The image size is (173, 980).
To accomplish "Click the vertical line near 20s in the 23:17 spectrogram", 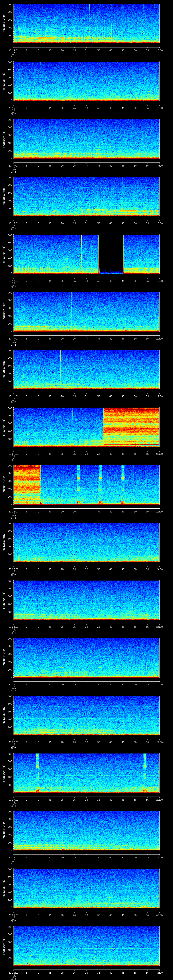I will [62, 190].
